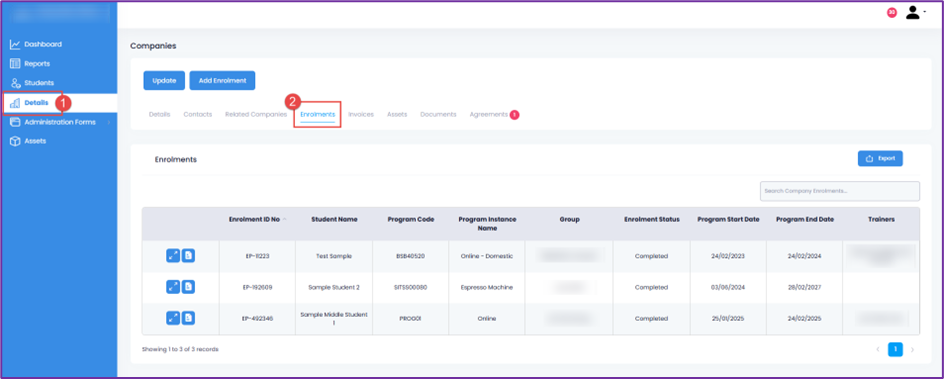Screen dimensions: 944x379
Task: Click the EP-492346 enrolment ID cell
Action: pyautogui.click(x=257, y=319)
